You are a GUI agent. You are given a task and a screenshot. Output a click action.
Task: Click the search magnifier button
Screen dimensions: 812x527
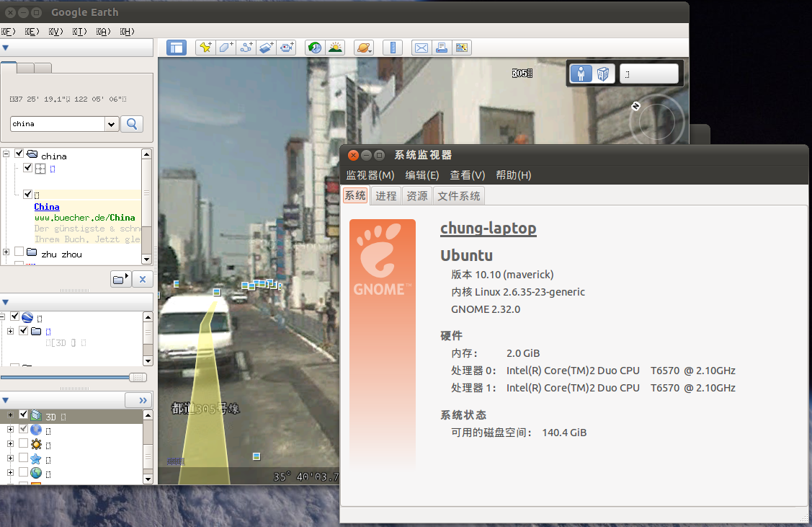[132, 124]
